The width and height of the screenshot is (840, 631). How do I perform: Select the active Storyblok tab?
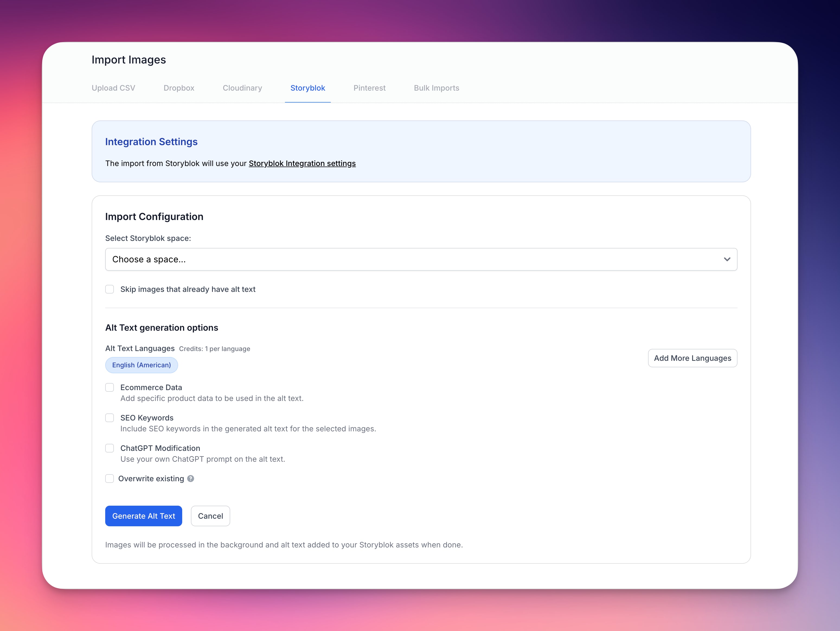click(307, 88)
